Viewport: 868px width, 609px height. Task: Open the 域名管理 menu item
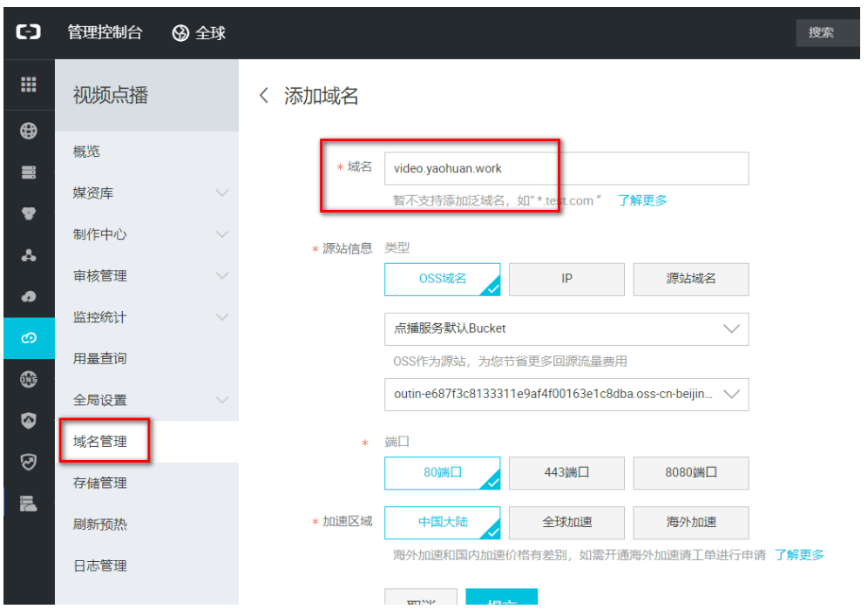click(x=146, y=441)
